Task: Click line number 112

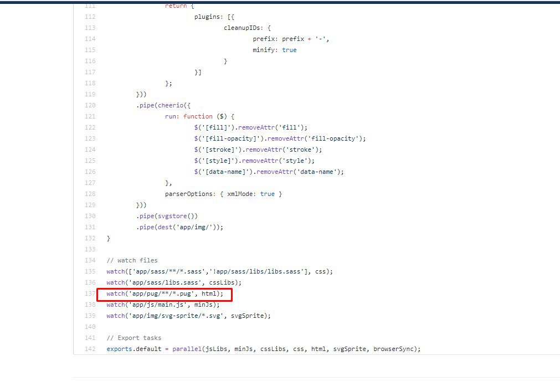Action: [90, 17]
